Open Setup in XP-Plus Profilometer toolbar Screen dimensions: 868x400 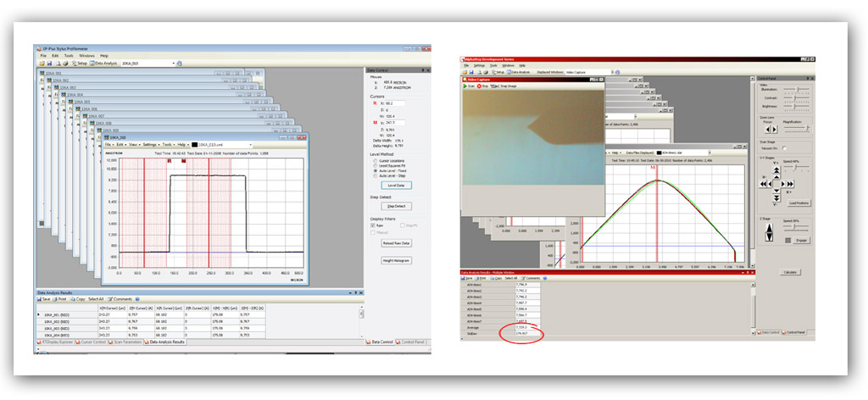80,63
